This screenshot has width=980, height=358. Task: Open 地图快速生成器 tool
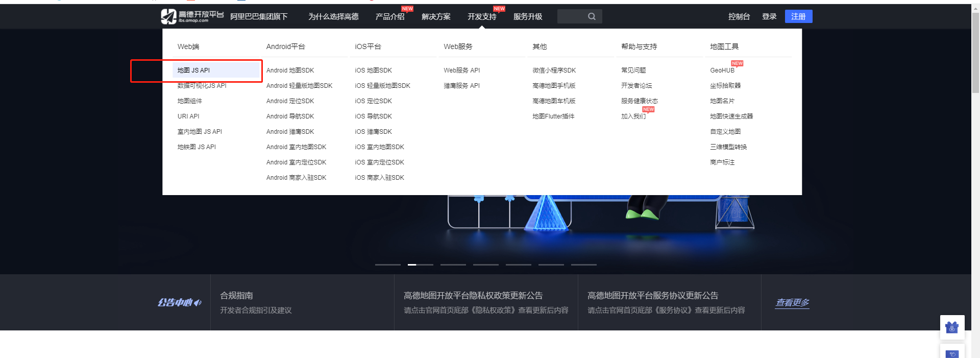(x=731, y=116)
